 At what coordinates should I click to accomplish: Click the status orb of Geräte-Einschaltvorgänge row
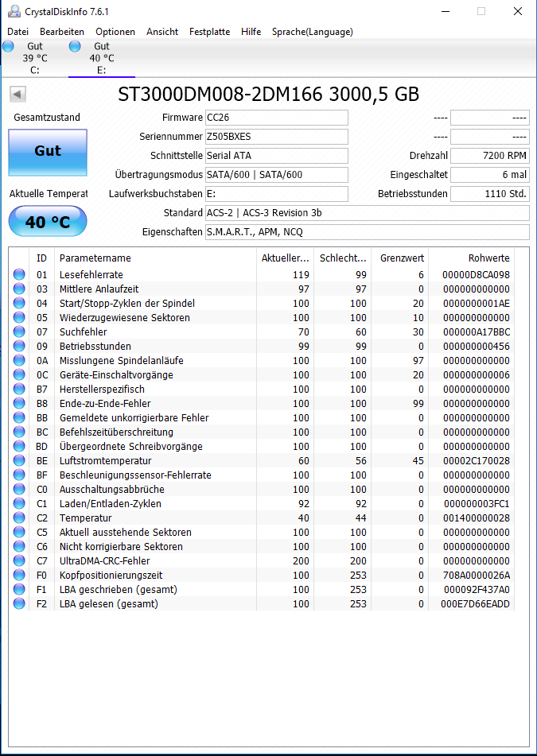pyautogui.click(x=19, y=374)
